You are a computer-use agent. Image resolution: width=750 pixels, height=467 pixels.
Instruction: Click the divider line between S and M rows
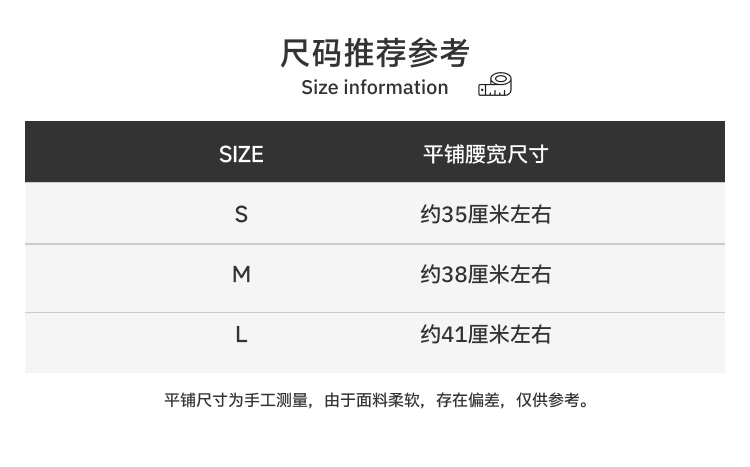click(x=375, y=244)
